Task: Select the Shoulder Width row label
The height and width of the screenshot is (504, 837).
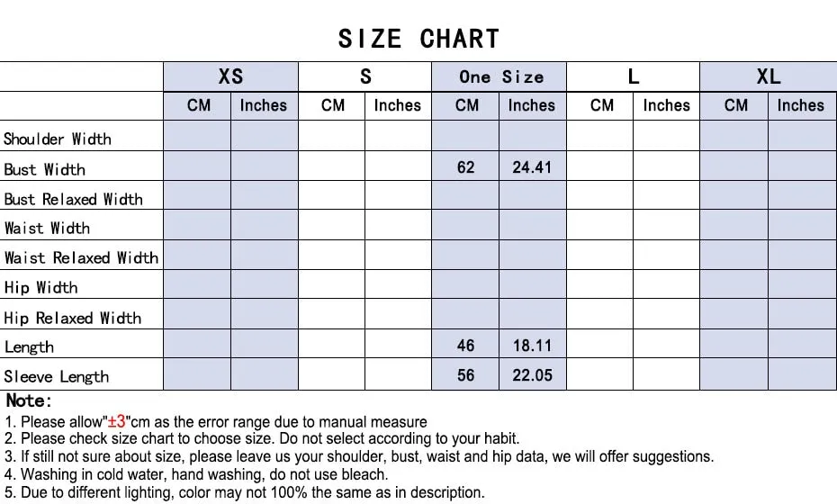Action: pos(58,139)
